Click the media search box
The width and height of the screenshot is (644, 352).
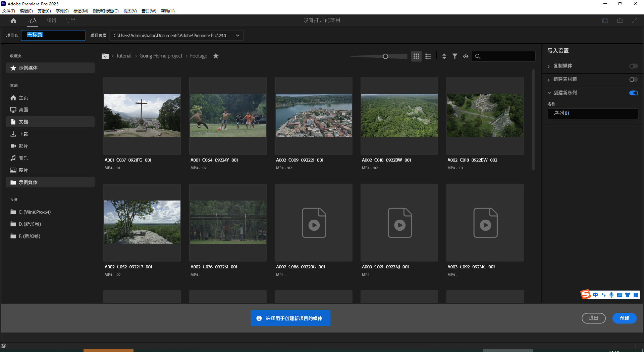click(x=503, y=56)
